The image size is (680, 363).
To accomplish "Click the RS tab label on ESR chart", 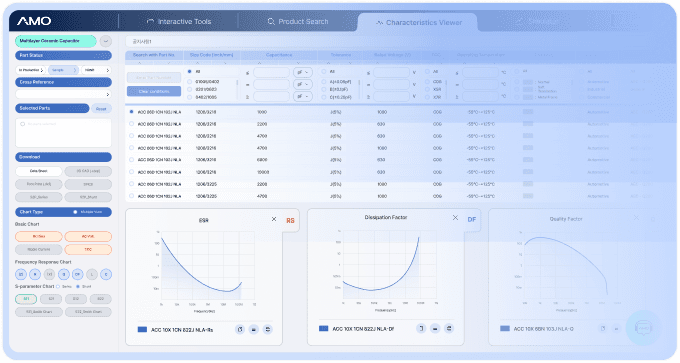I will (290, 221).
